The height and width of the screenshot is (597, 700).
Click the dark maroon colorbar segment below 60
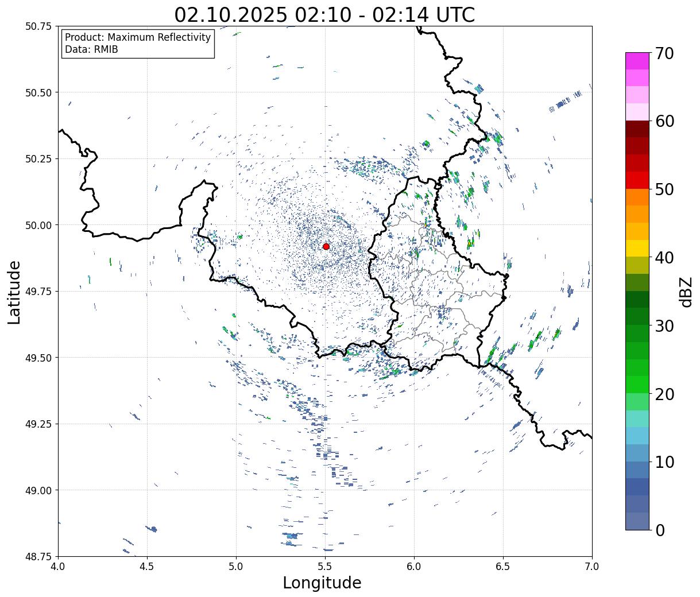click(x=637, y=129)
